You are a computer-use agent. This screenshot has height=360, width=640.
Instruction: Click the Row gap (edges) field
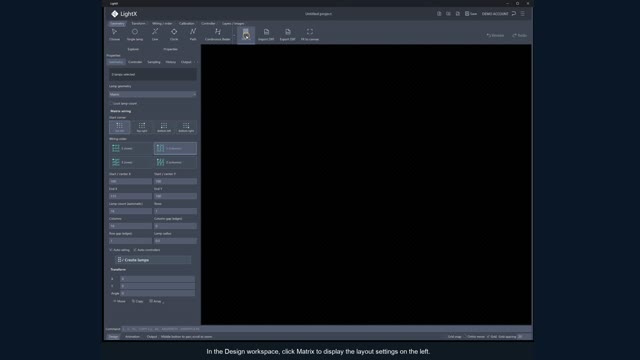pos(131,241)
